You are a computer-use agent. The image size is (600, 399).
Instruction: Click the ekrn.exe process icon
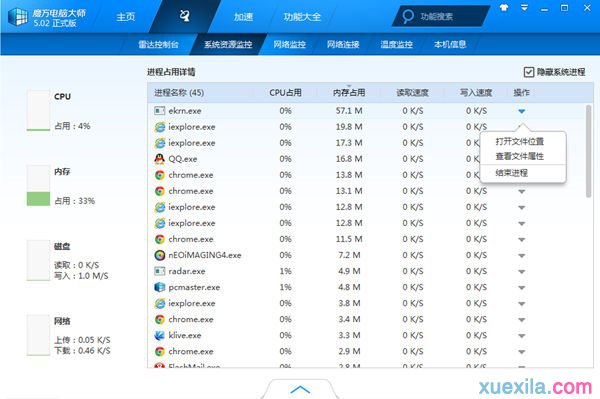click(159, 111)
